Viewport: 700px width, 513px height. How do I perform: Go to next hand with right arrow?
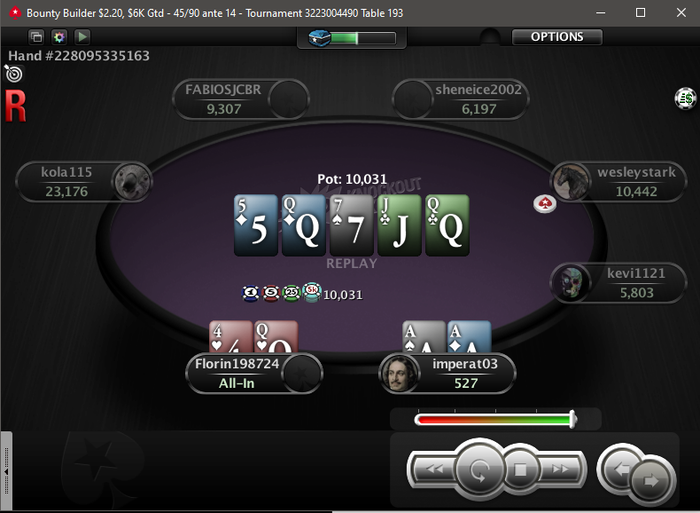651,481
